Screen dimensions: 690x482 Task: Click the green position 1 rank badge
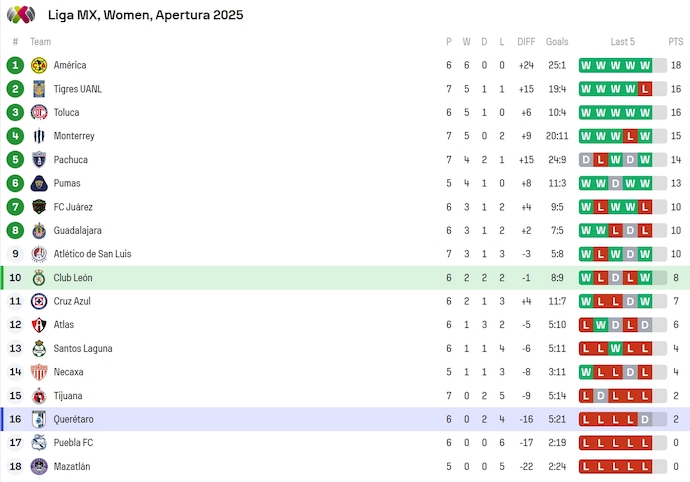coord(15,65)
